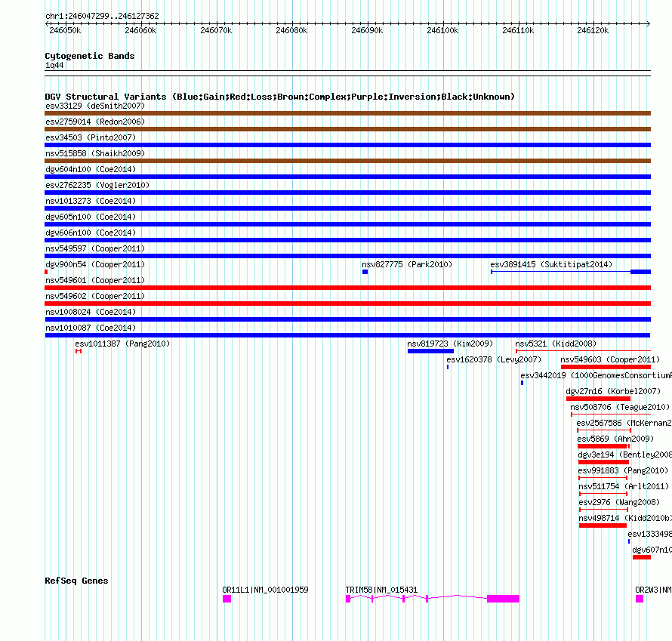Open nsv5321 (Kidd2008) variant label

pos(556,344)
